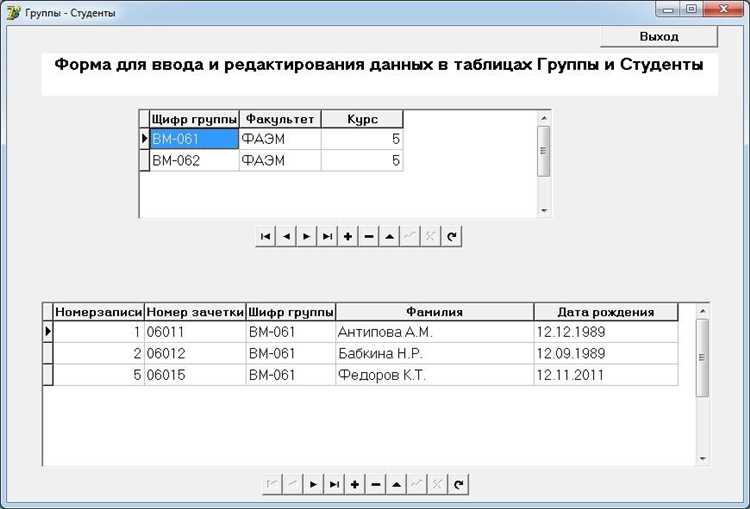Edit current group record via triangle icon

point(389,236)
